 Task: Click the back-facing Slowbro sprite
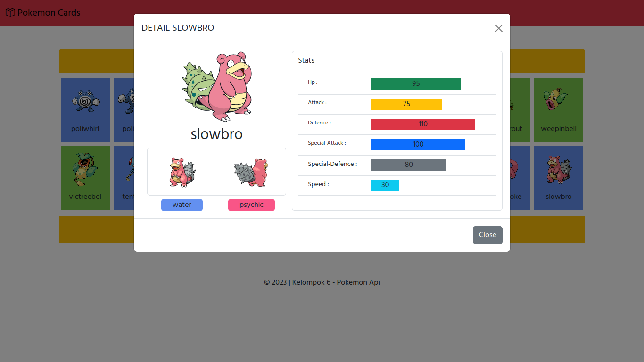[x=251, y=172]
